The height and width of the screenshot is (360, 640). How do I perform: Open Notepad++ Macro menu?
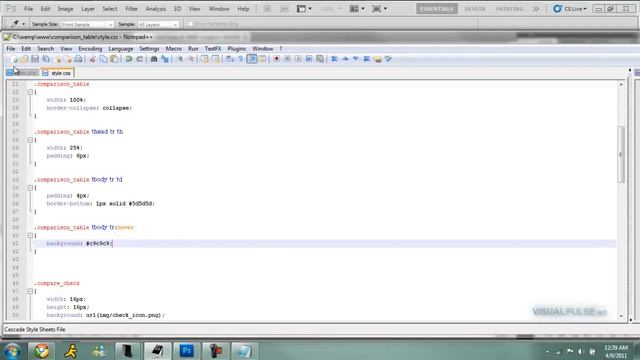(173, 49)
